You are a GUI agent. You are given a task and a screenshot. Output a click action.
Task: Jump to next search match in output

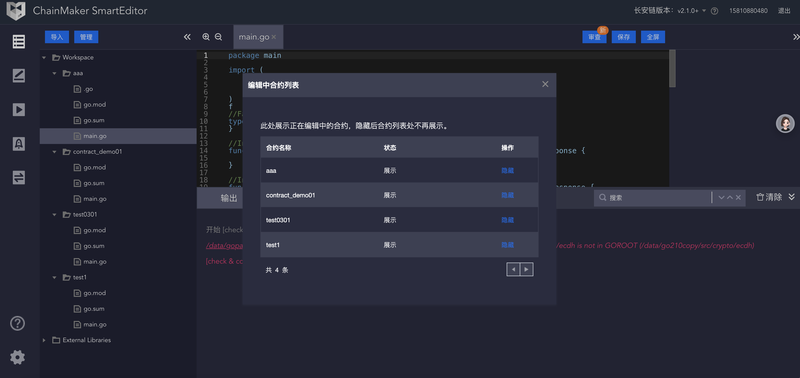point(721,197)
